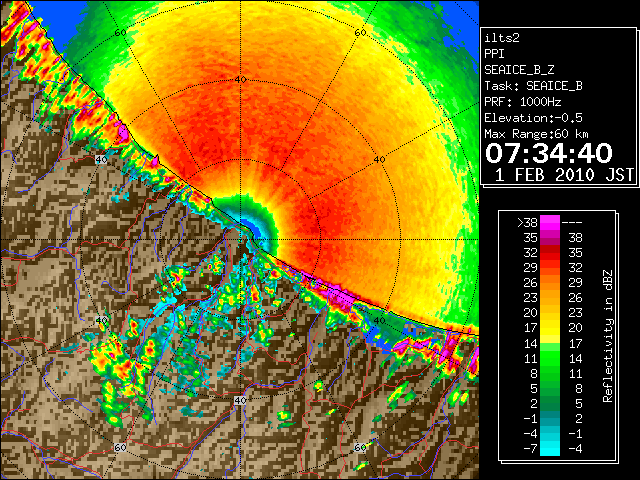
Task: Click the 'Task: SEAICE_B' line
Action: tap(533, 86)
